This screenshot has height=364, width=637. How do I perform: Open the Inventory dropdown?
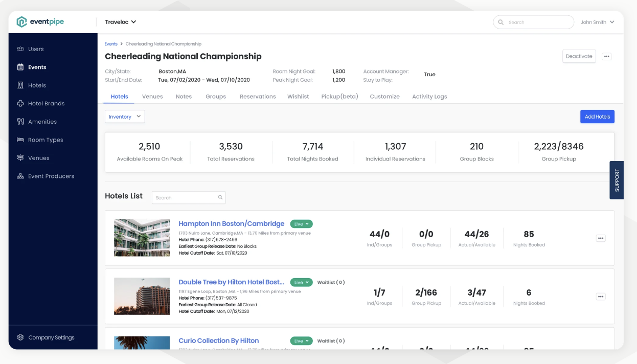[x=125, y=117]
